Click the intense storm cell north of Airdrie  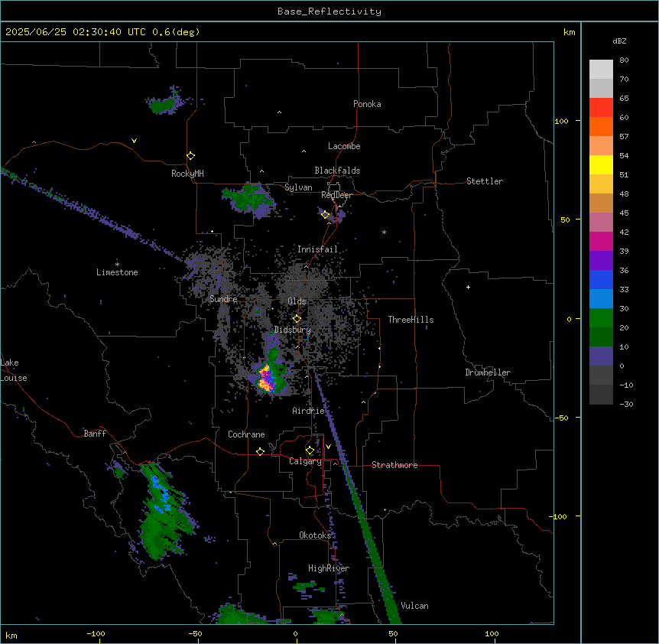[x=267, y=379]
